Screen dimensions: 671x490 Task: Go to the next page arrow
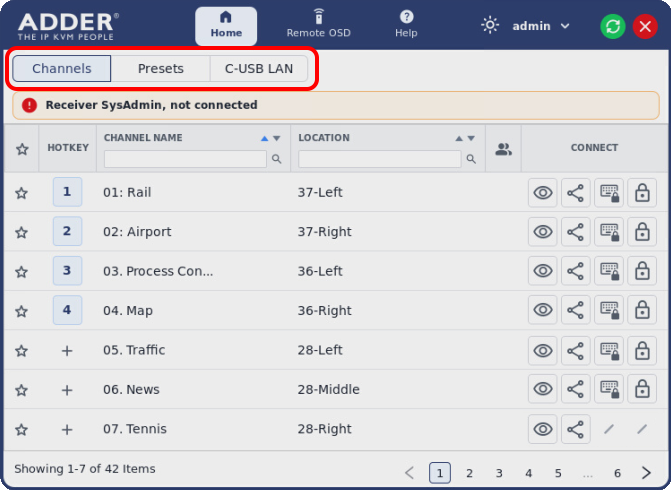[x=646, y=473]
